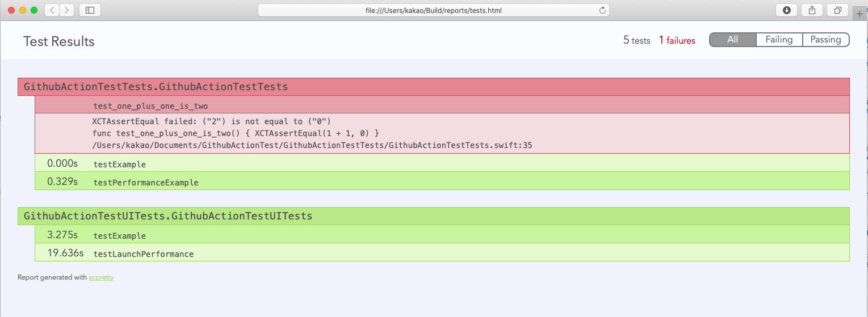This screenshot has width=868, height=317.
Task: Click the 0.329s duration value
Action: pos(62,182)
